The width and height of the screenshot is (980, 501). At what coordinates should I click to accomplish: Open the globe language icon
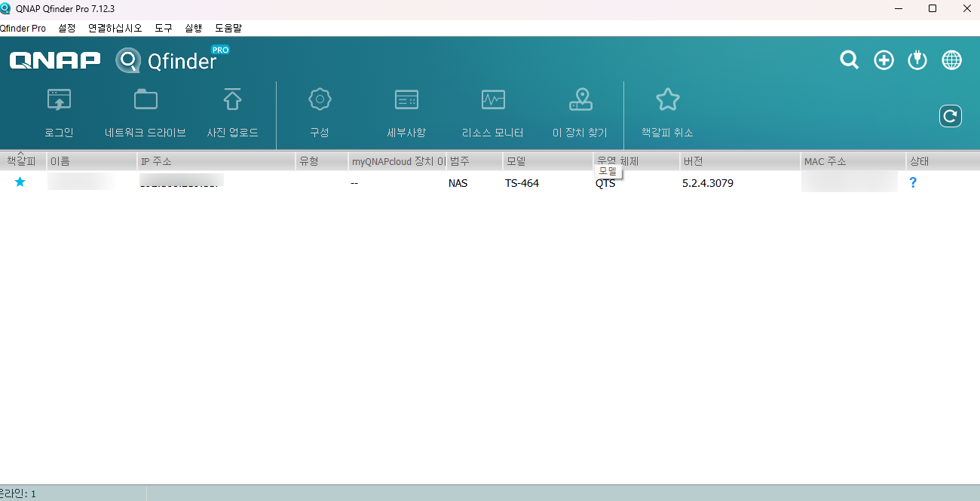pyautogui.click(x=951, y=60)
